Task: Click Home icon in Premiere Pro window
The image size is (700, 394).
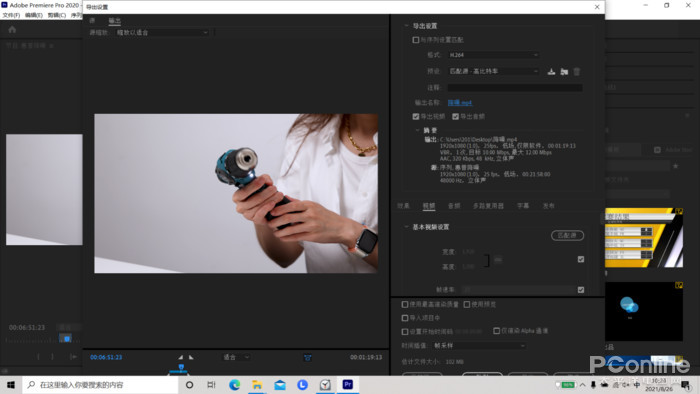Action: coord(12,29)
